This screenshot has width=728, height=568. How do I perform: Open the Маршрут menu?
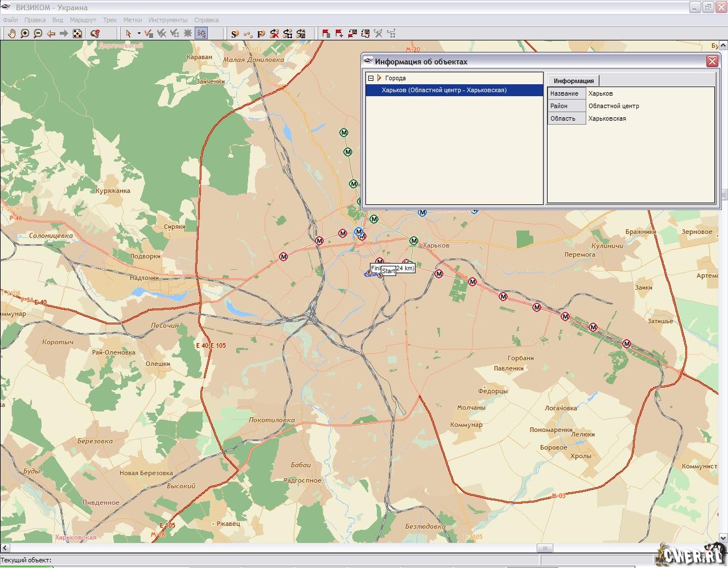[x=83, y=20]
